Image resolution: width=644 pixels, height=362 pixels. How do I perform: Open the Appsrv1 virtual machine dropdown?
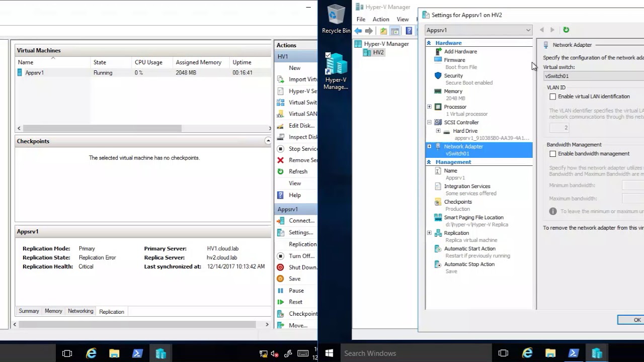[478, 30]
